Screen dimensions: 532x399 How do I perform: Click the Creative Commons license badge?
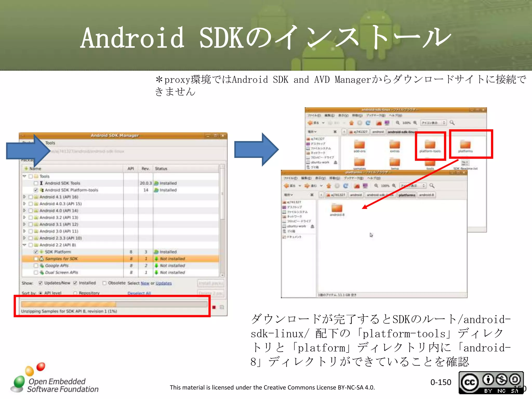tap(491, 382)
